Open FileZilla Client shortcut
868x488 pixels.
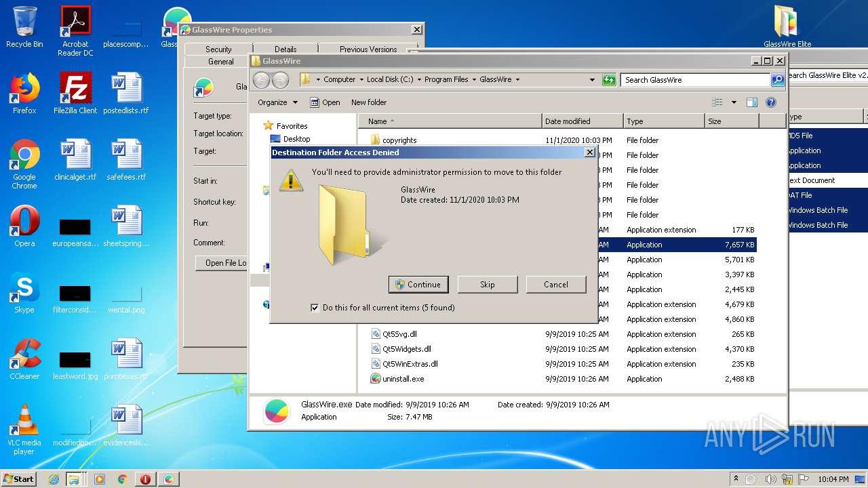(x=75, y=94)
